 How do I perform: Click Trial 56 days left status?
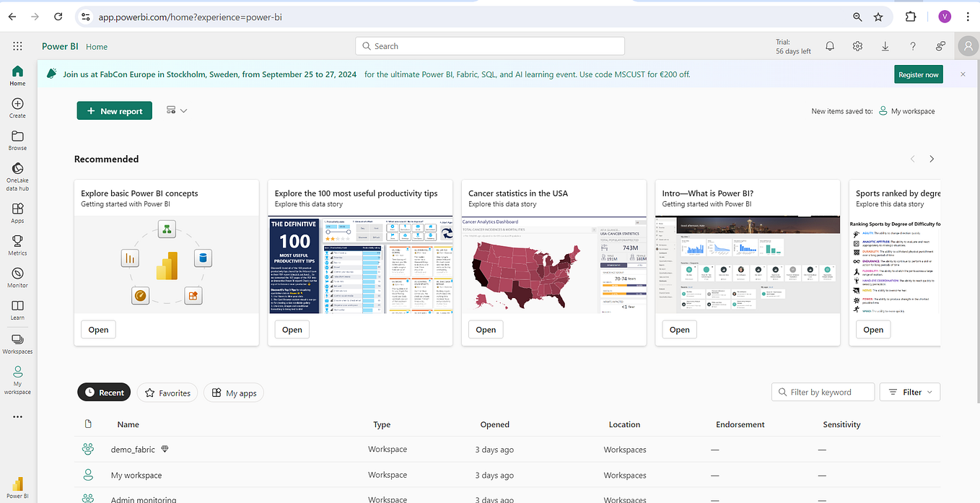793,46
